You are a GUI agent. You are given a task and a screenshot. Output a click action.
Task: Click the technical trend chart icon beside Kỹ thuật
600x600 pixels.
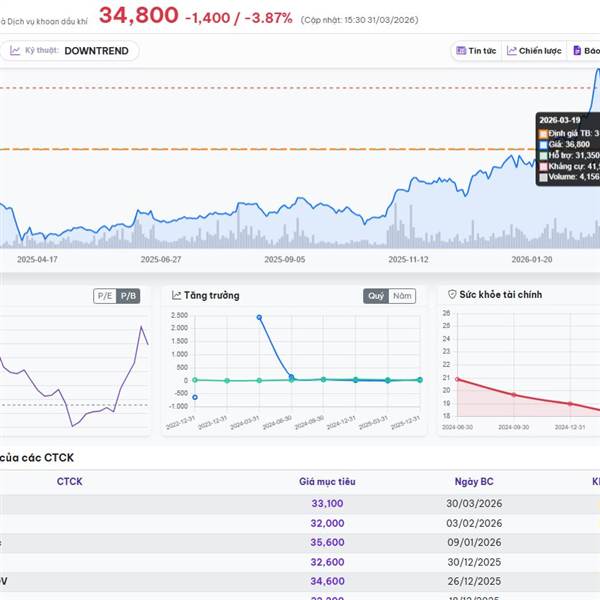pos(16,51)
